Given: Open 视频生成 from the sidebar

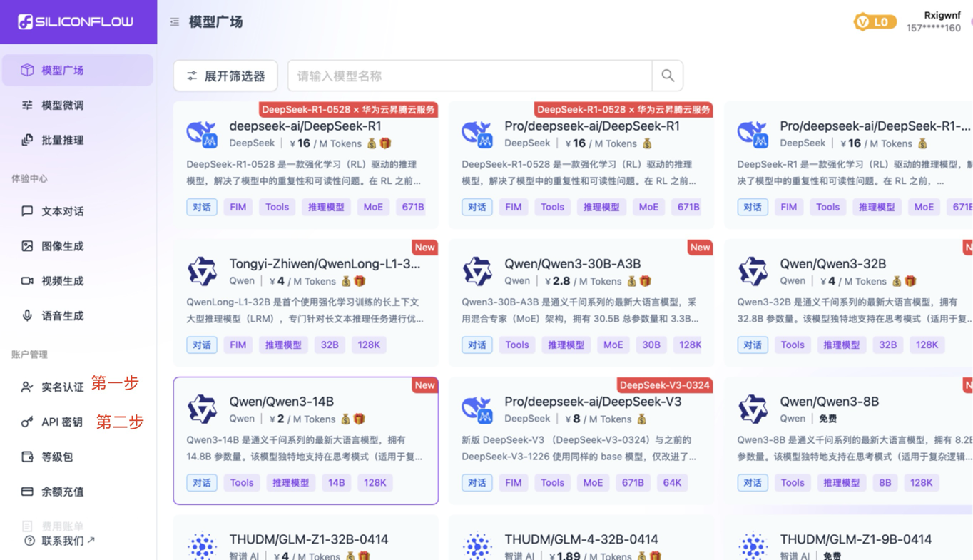Looking at the screenshot, I should pos(64,280).
